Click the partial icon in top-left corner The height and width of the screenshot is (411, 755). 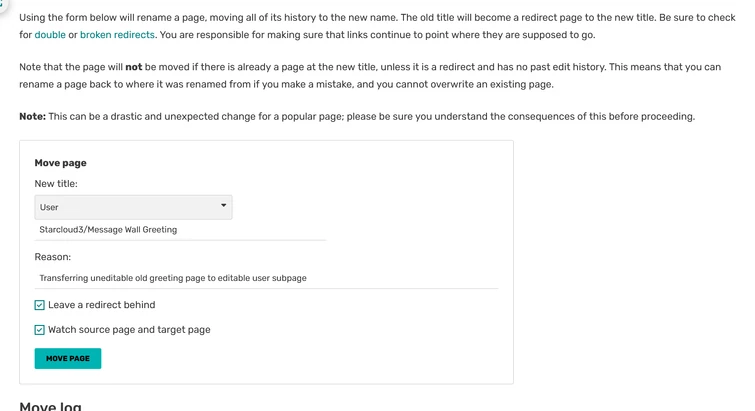click(x=3, y=3)
